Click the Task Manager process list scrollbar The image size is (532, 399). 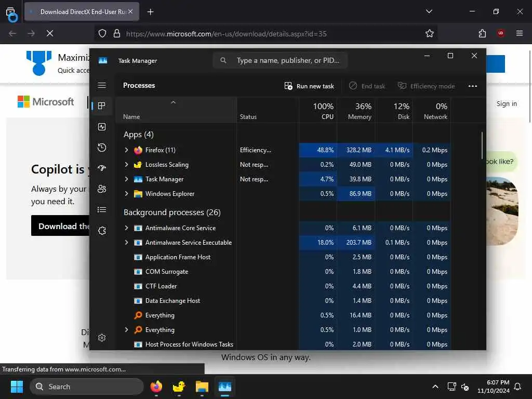(x=482, y=145)
